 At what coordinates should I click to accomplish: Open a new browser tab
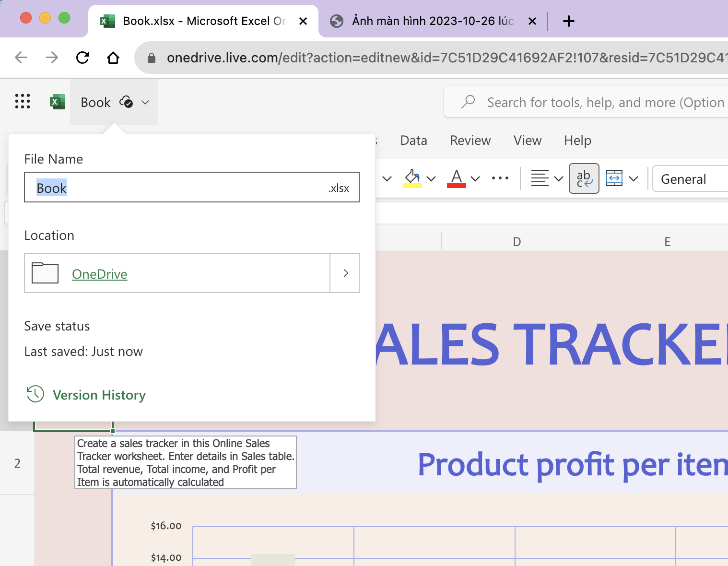pyautogui.click(x=569, y=21)
